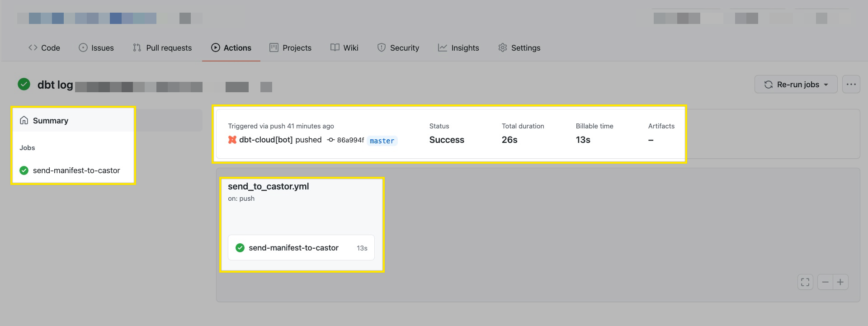Zoom out the workflow graph
Viewport: 868px width, 326px height.
(x=825, y=282)
